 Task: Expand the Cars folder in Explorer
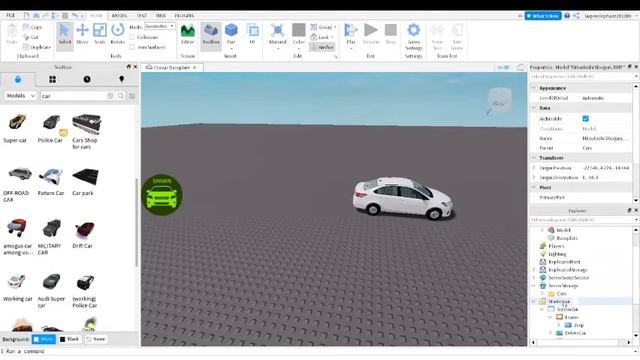coord(542,293)
